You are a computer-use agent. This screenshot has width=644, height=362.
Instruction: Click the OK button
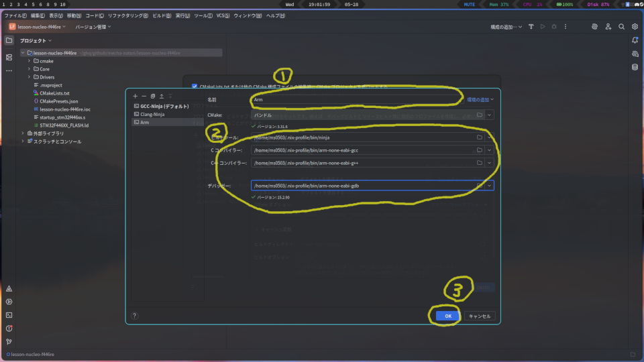(x=447, y=316)
